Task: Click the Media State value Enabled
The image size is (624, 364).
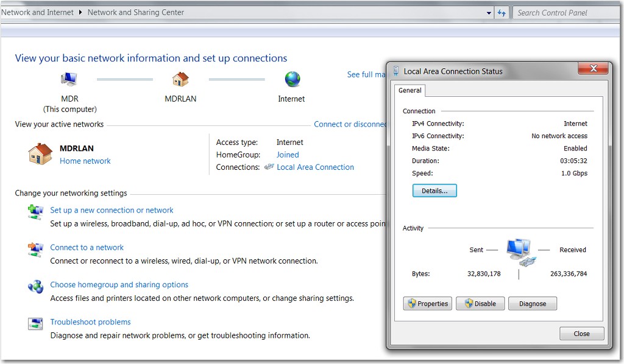Action: (x=575, y=149)
